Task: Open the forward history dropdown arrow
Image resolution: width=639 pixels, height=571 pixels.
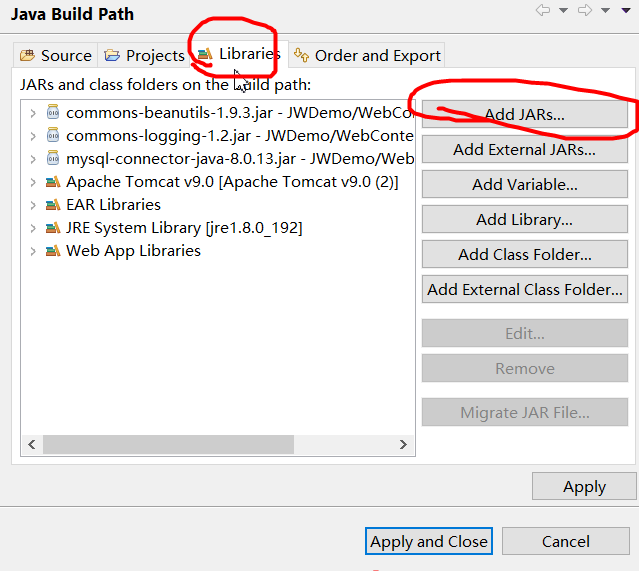Action: pyautogui.click(x=606, y=11)
